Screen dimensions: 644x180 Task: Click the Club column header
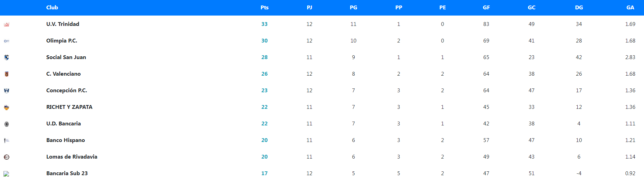coord(52,8)
